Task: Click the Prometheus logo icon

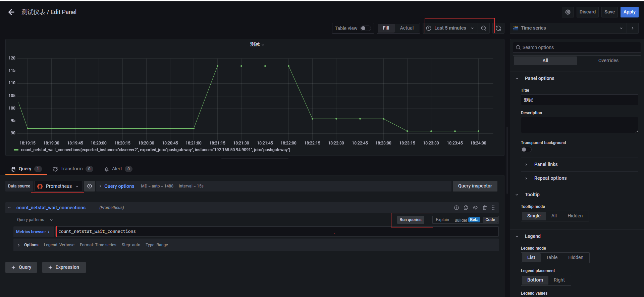Action: point(40,186)
